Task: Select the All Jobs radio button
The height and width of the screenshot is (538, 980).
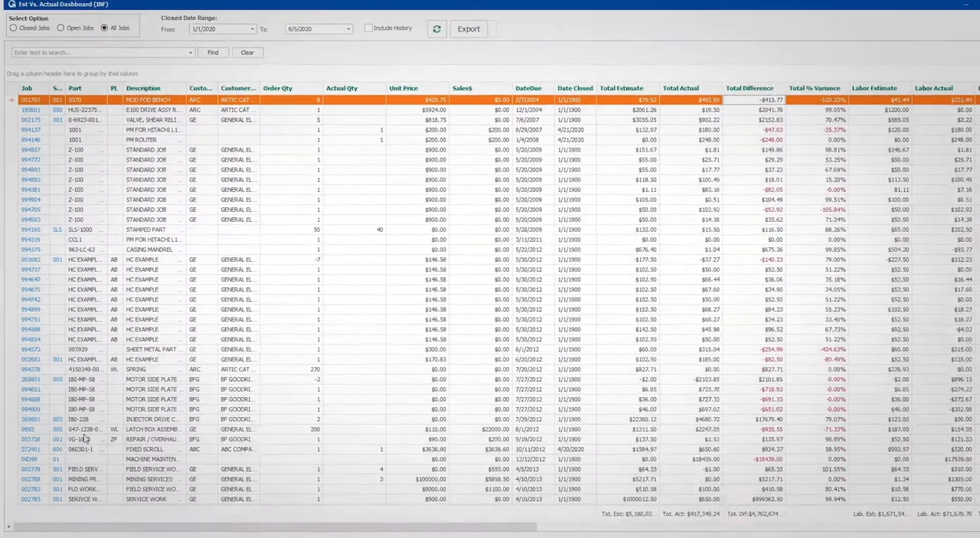Action: click(x=104, y=28)
